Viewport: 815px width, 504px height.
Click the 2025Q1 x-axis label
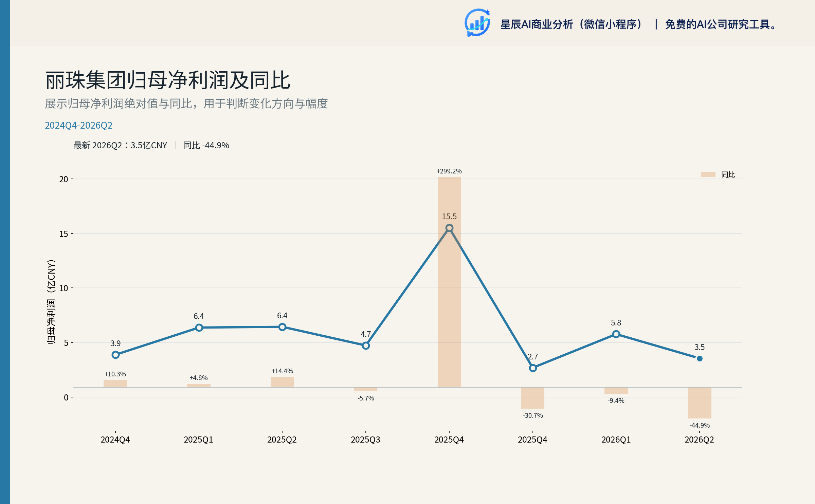click(x=199, y=440)
